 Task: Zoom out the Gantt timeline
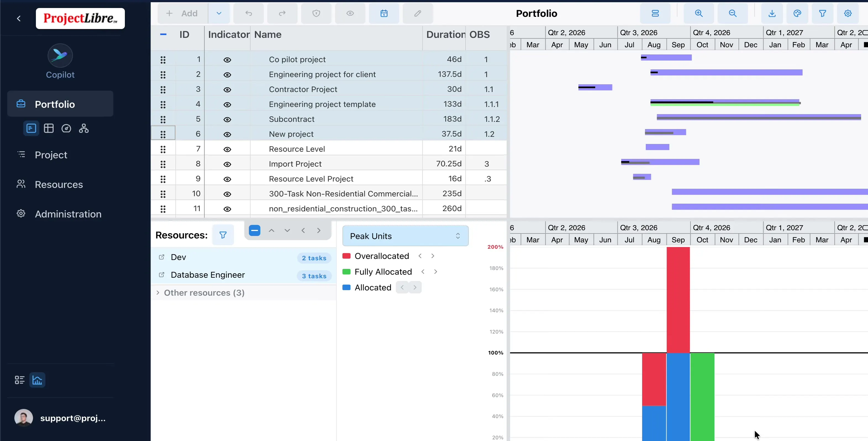click(x=733, y=14)
